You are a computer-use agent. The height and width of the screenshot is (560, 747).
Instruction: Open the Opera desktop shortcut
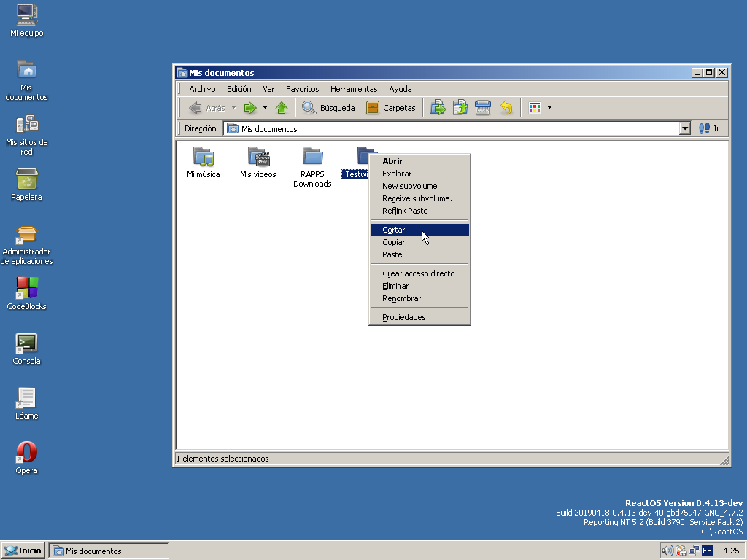click(x=26, y=454)
